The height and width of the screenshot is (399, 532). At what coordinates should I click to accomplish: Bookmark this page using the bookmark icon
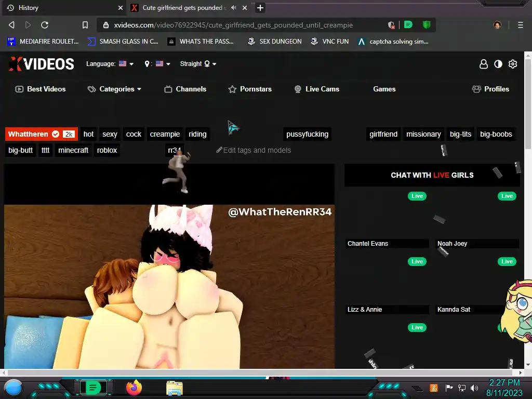click(85, 25)
